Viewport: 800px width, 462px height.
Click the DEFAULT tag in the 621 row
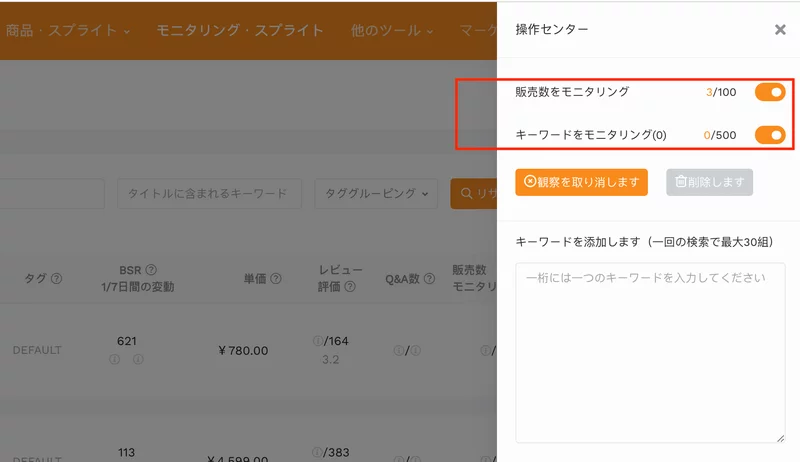(x=37, y=350)
